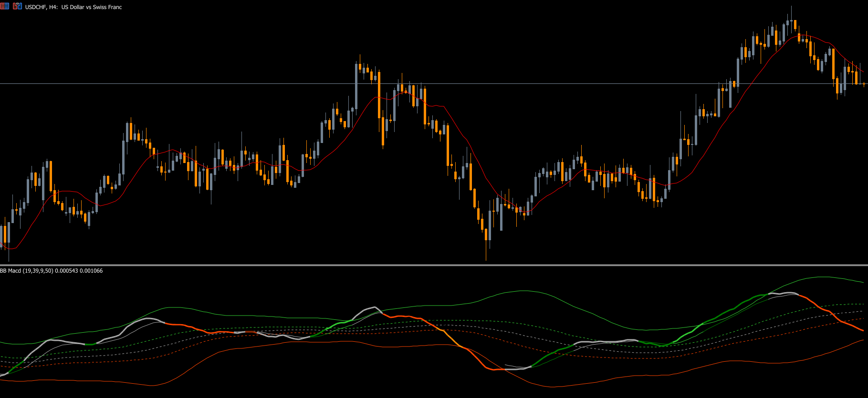Select the BB Macd (19,39,9,50) indicator label
The width and height of the screenshot is (868, 398).
(x=27, y=271)
